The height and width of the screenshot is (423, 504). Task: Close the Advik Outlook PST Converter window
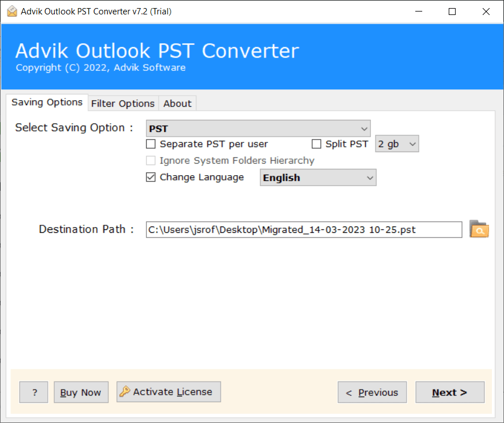(486, 12)
